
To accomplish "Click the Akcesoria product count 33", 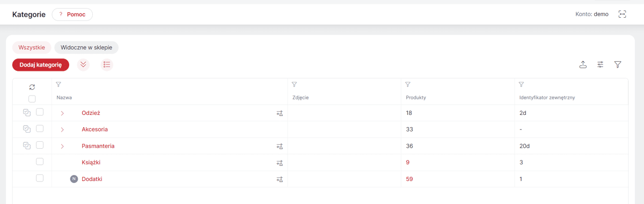I will coord(409,129).
